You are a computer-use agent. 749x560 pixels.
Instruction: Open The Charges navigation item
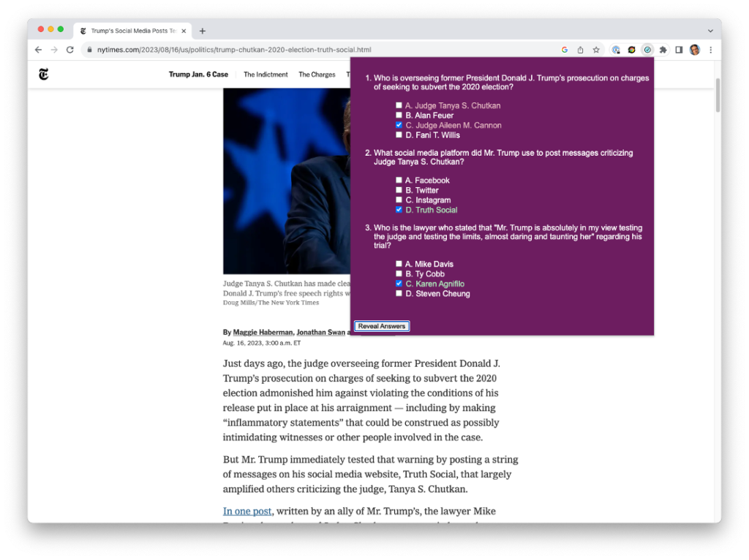coord(317,75)
